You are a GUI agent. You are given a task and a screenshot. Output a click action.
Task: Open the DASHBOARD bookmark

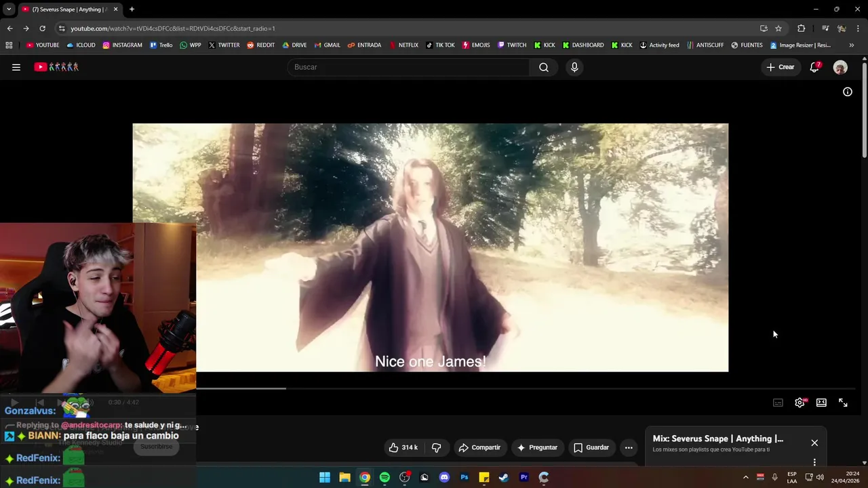583,45
